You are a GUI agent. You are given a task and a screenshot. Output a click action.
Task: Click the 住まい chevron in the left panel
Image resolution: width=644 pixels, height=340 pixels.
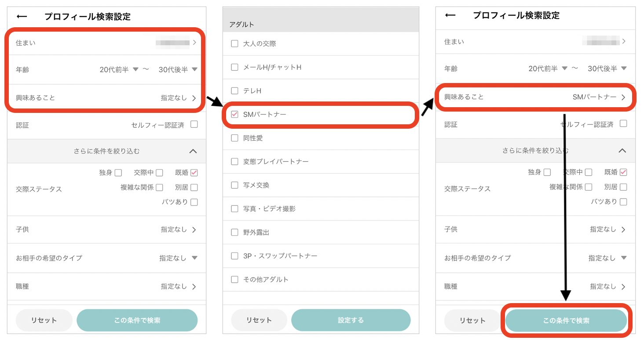(x=194, y=43)
